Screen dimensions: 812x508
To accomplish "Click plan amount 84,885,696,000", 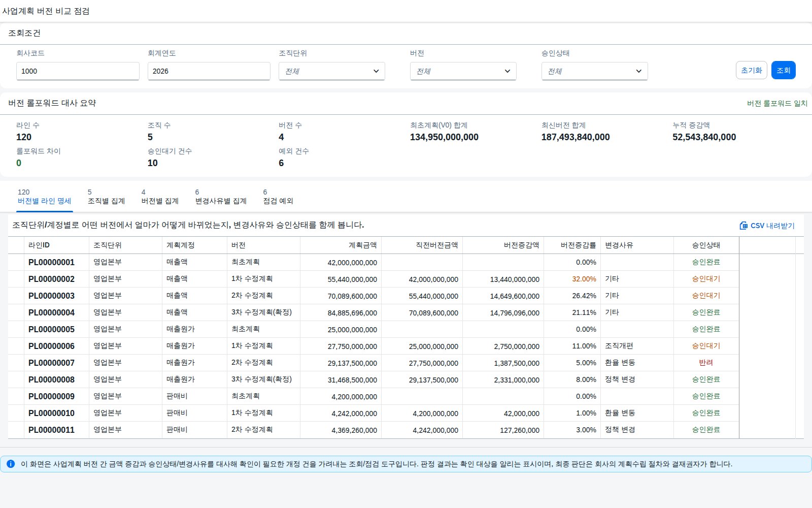I will 352,313.
